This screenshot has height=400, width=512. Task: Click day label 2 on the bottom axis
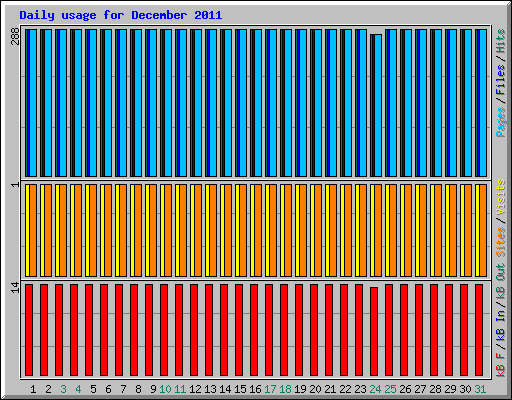(48, 389)
